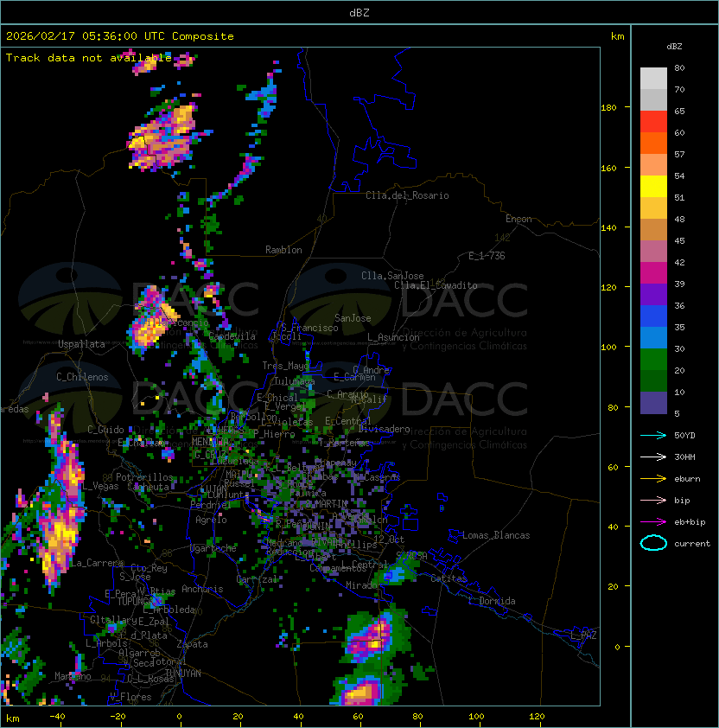
Task: Click the 'Potrerillos' map label
Action: coord(144,477)
